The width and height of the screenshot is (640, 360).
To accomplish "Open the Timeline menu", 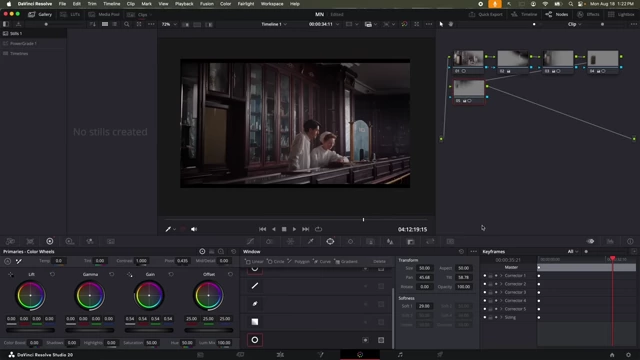I will [111, 4].
